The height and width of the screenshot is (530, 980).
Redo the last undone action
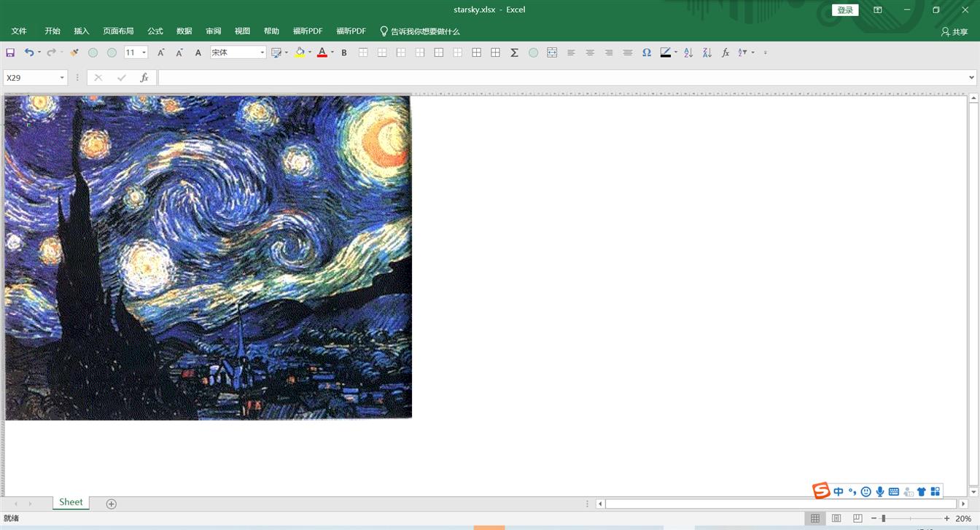tap(51, 52)
